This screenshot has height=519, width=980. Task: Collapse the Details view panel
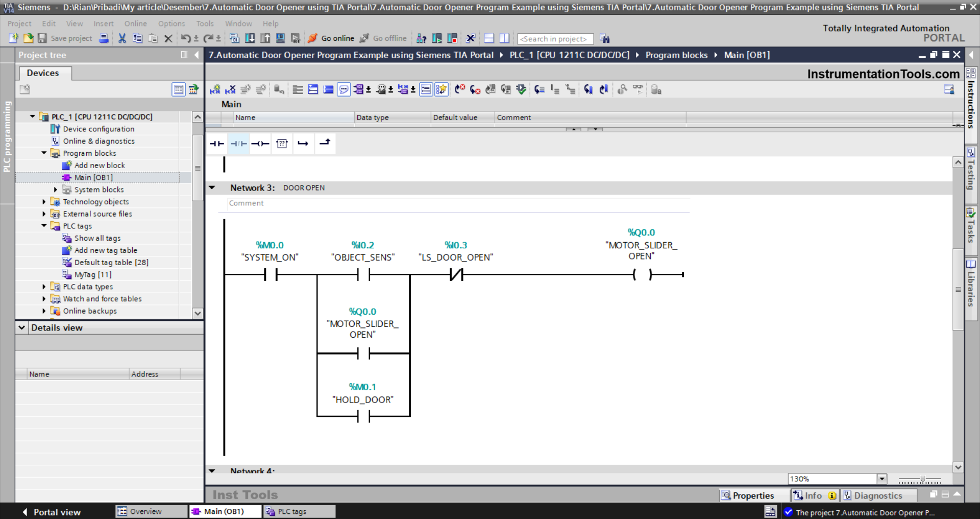pyautogui.click(x=22, y=327)
